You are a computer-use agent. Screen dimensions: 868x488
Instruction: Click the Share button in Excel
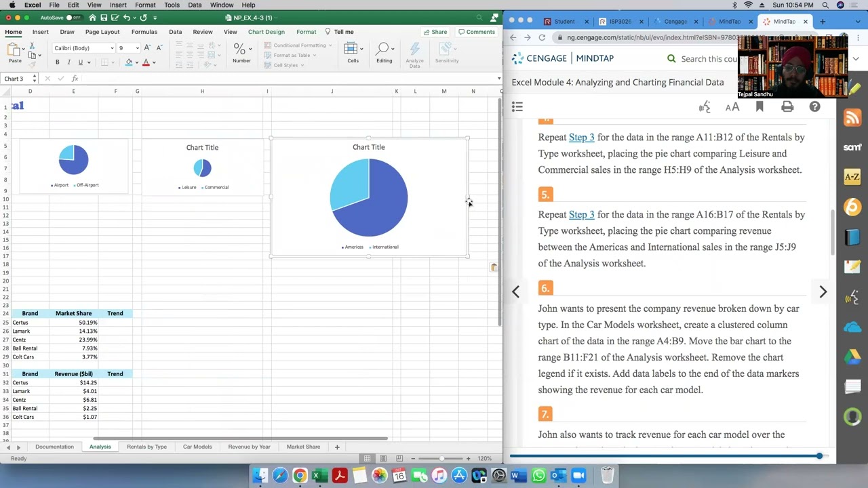point(435,32)
